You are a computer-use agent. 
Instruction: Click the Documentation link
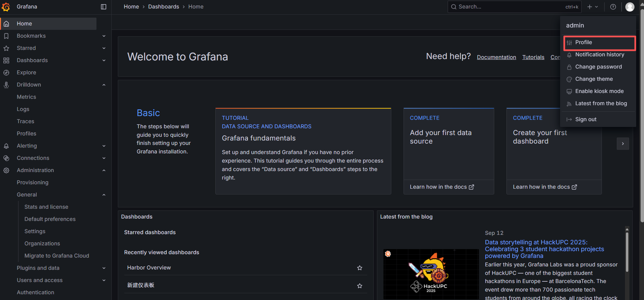tap(496, 57)
